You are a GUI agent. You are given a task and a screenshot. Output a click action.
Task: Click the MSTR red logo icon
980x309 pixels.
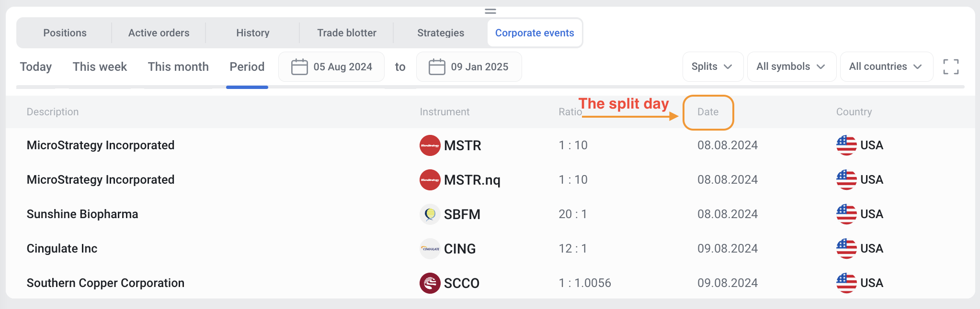pos(430,145)
